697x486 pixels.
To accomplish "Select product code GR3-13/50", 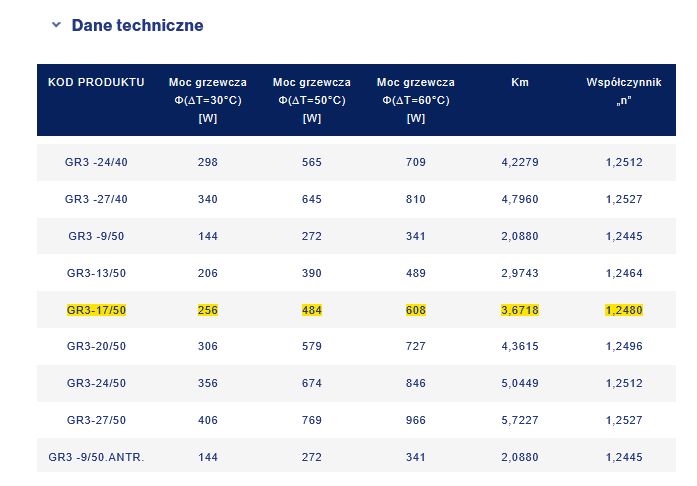I will (96, 273).
